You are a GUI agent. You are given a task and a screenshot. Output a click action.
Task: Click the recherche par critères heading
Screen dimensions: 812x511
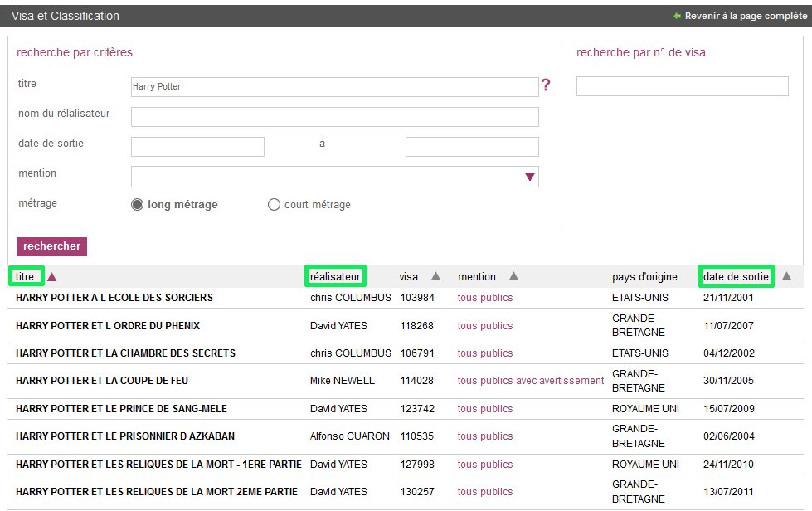[75, 52]
